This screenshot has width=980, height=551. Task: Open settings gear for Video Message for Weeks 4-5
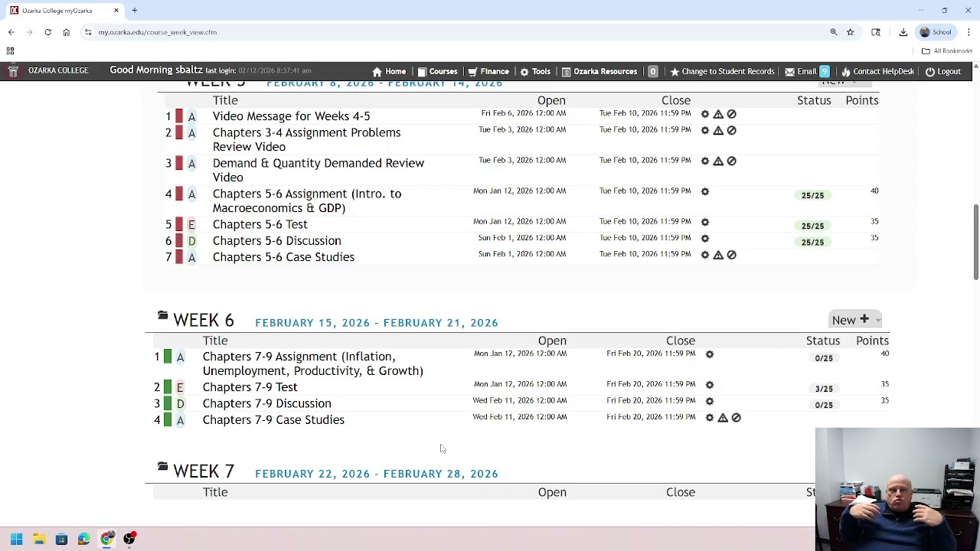click(x=705, y=114)
